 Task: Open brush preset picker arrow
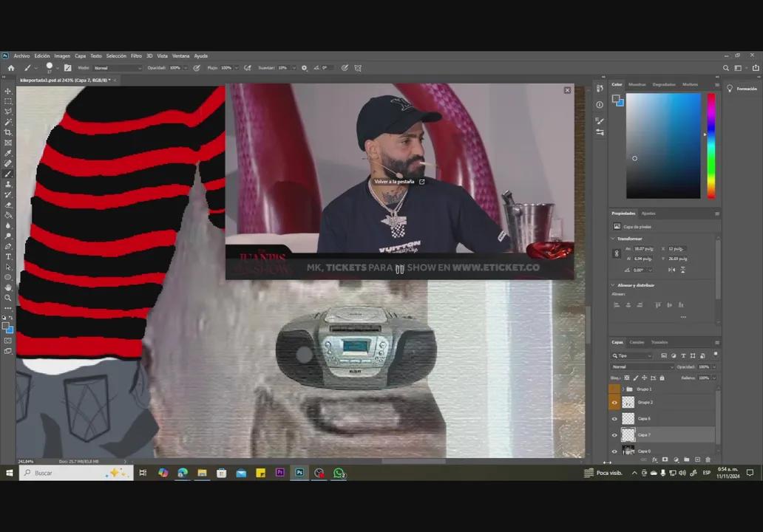[x=58, y=68]
